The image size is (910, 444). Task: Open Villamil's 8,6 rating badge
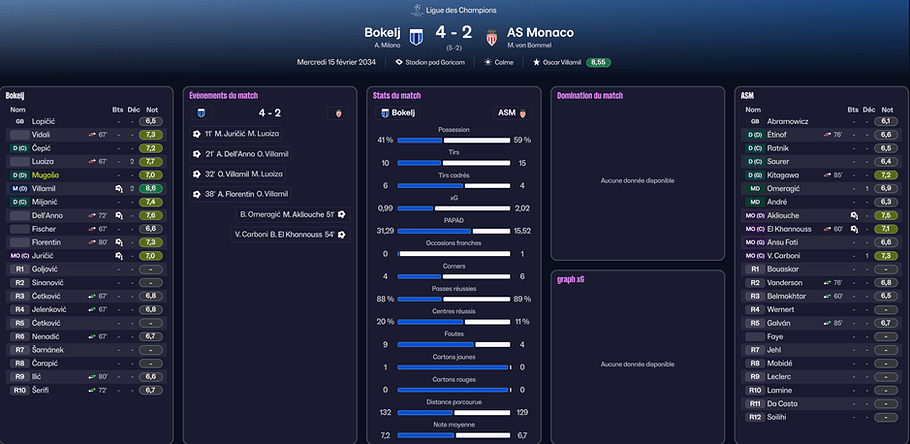pyautogui.click(x=150, y=189)
